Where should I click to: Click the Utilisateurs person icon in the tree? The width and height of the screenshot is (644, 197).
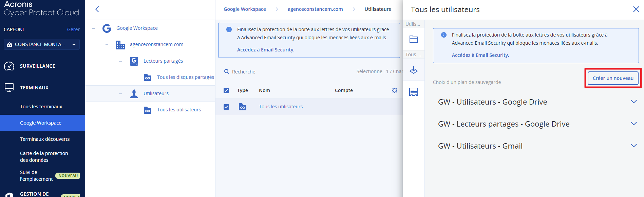click(134, 93)
